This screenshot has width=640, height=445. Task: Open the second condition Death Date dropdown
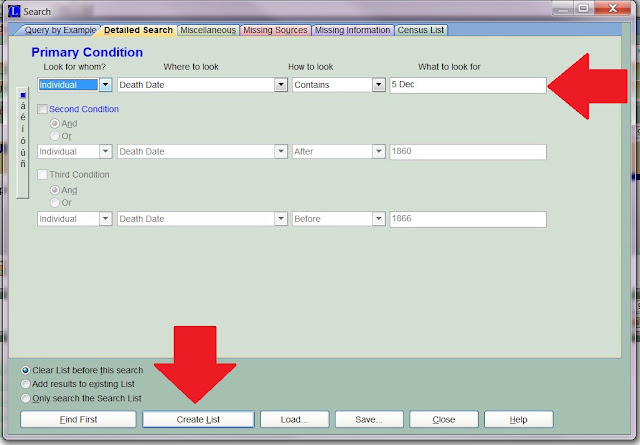coord(281,151)
